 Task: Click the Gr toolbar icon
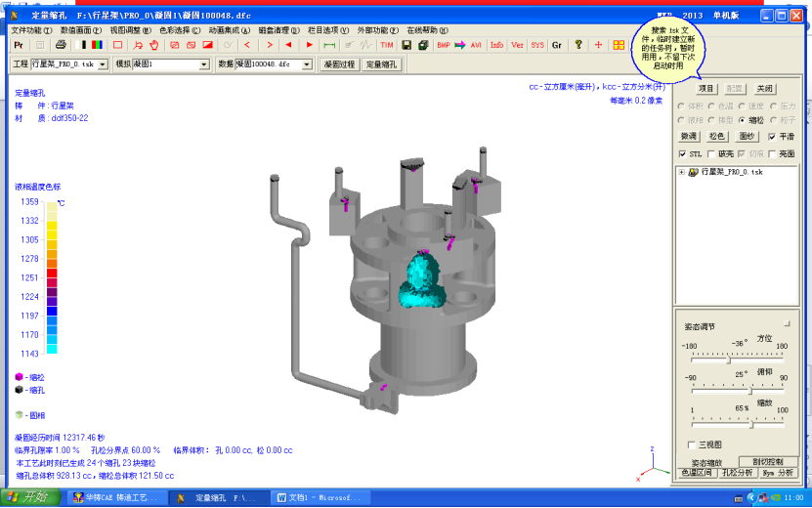click(556, 45)
